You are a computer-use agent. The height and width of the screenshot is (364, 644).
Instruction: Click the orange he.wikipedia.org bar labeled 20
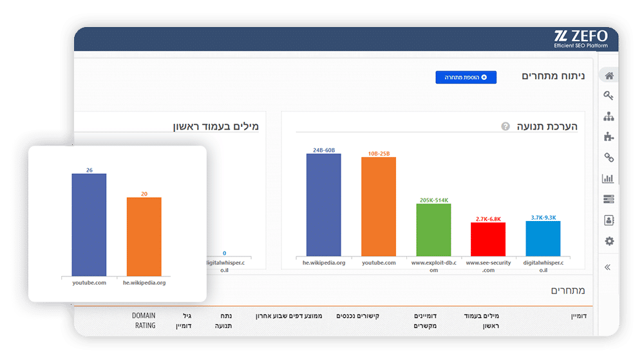(144, 236)
